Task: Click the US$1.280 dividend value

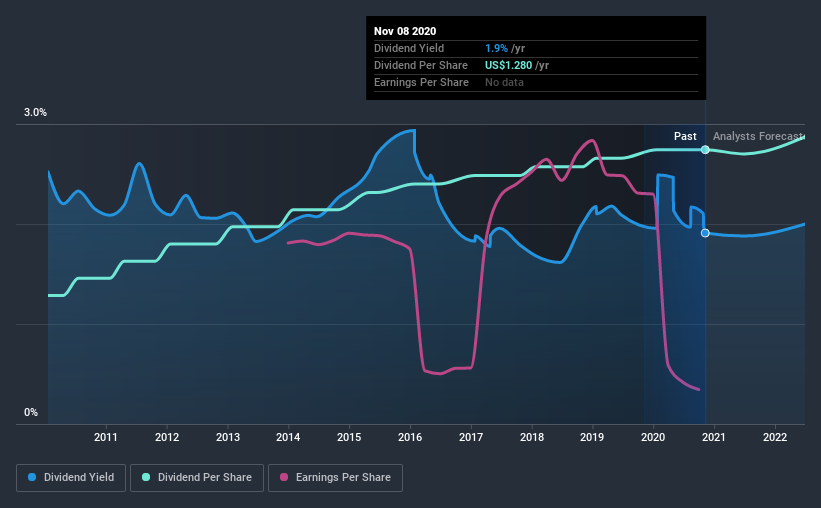Action: click(508, 65)
